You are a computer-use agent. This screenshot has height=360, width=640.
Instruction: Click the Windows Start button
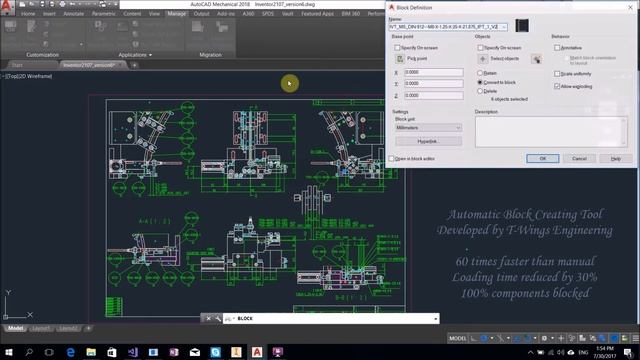point(8,352)
